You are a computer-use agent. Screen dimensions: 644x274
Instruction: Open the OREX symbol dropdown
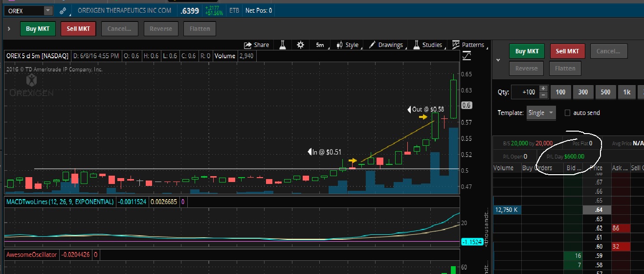48,10
